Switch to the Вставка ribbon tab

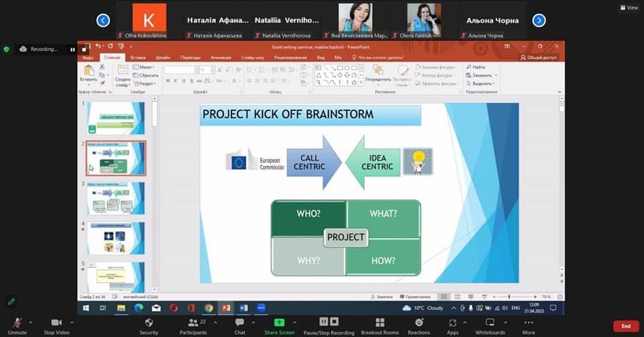click(x=138, y=58)
